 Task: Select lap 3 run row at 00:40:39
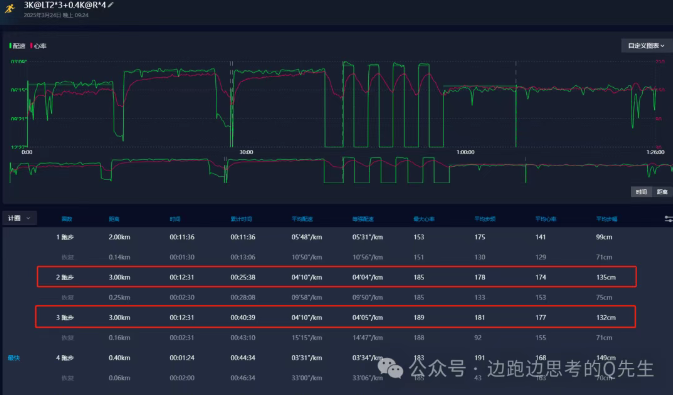[x=336, y=317]
